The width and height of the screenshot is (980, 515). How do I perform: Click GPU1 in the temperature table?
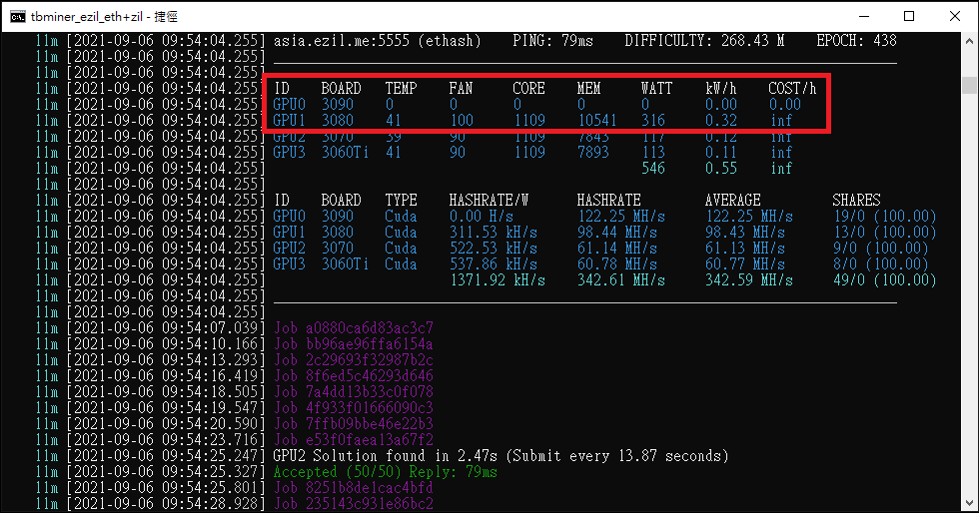[x=289, y=121]
